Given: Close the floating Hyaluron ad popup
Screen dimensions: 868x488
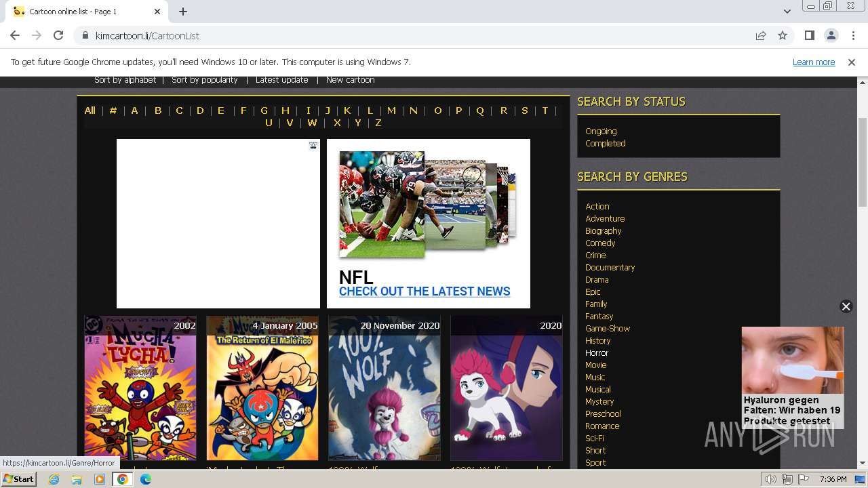Looking at the screenshot, I should (846, 306).
